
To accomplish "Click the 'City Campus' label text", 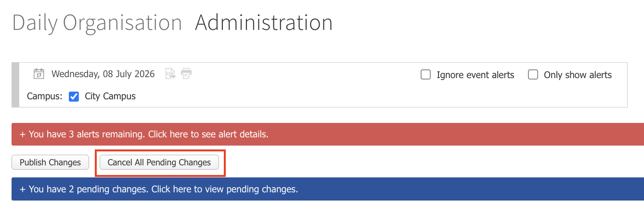I will tap(110, 96).
